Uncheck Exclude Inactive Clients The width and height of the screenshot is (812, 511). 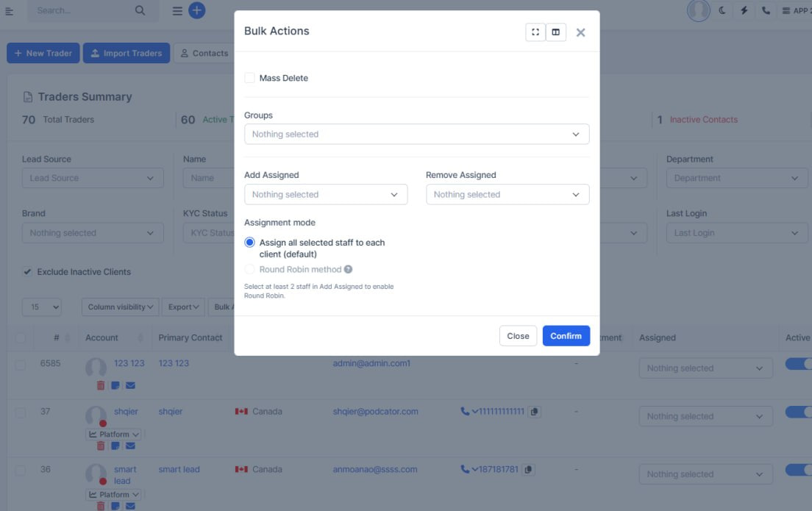coord(27,272)
